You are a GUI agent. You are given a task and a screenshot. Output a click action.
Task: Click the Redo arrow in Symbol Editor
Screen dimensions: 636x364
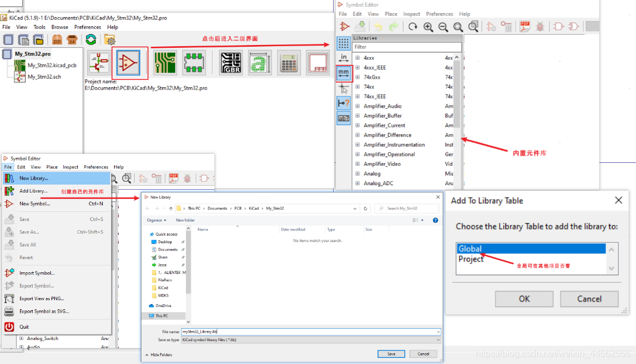(393, 27)
